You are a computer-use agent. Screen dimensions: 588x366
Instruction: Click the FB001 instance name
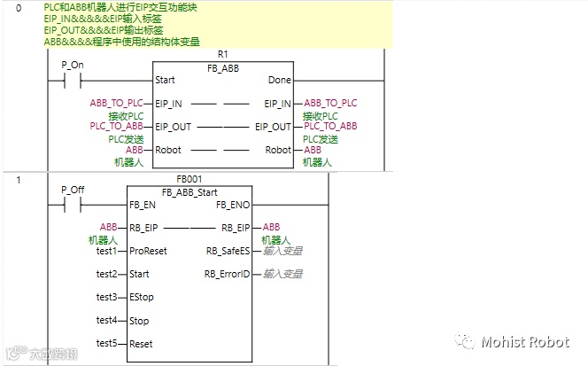(190, 179)
